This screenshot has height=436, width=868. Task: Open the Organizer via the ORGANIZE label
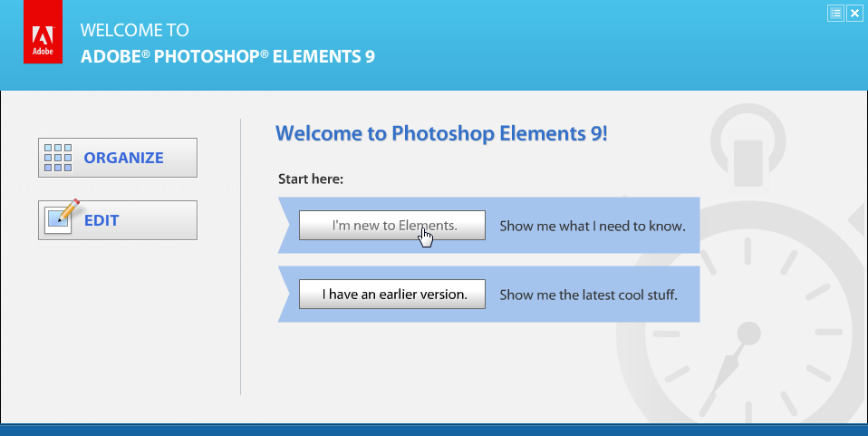[123, 158]
